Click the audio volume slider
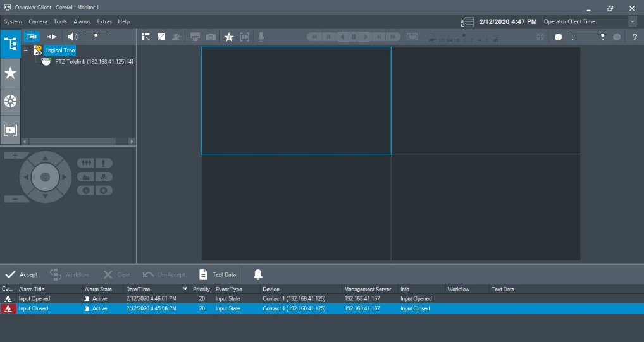This screenshot has width=644, height=342. point(97,36)
